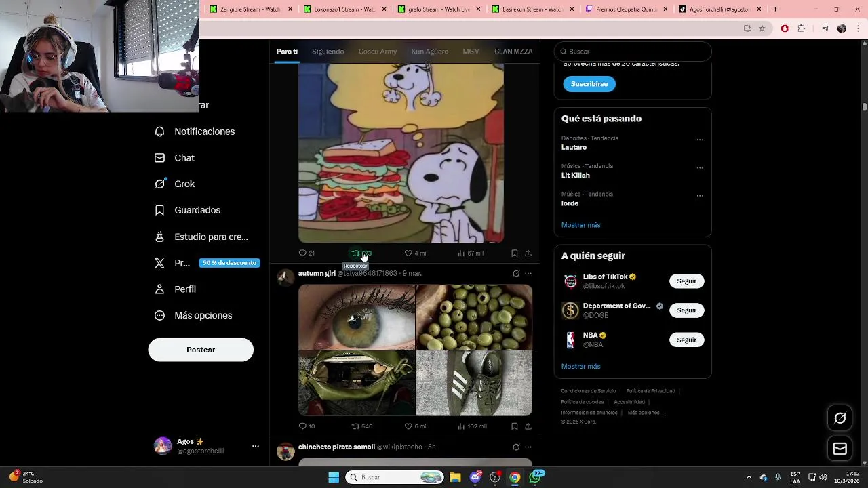Expand Más opciones footer link
This screenshot has width=868, height=488.
click(x=646, y=413)
